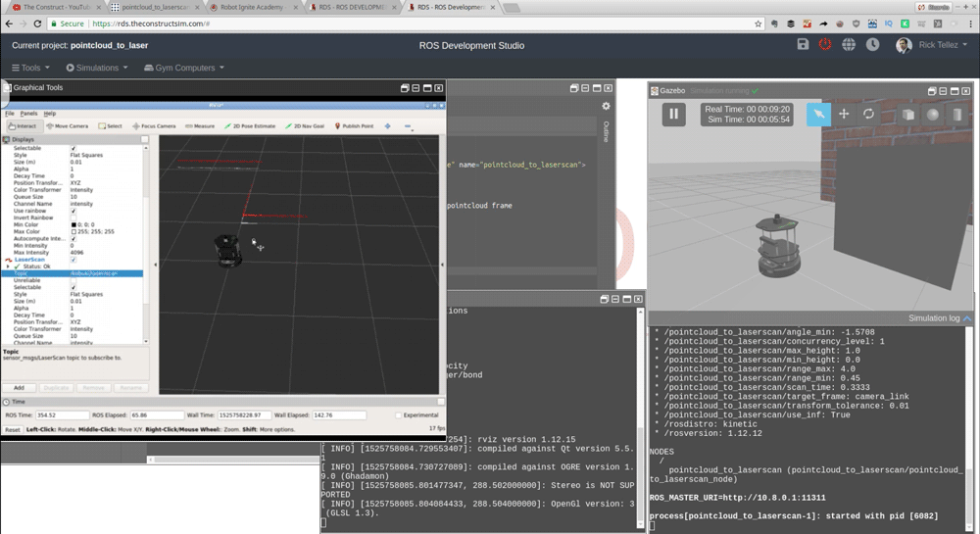Click the Reset button in RViz
This screenshot has height=534, width=980.
[12, 430]
